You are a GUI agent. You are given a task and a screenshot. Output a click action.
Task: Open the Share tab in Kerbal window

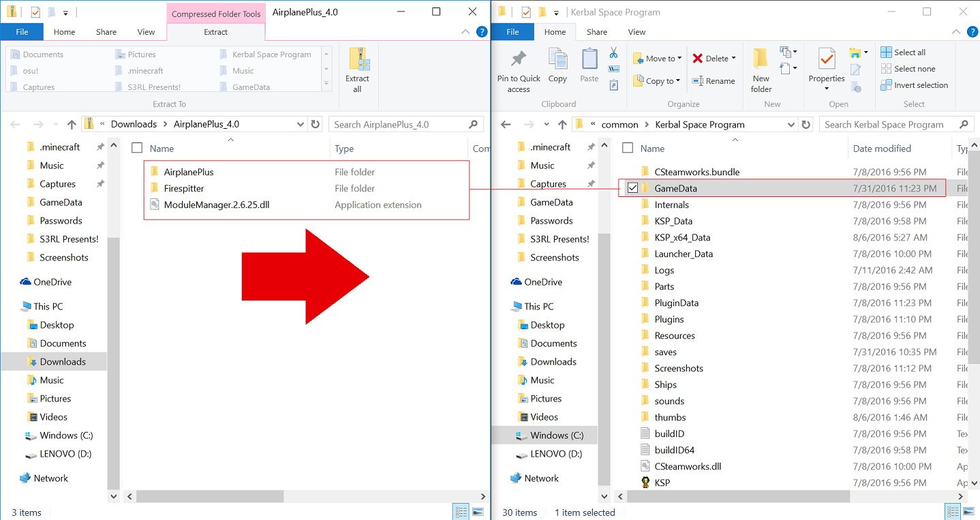tap(597, 32)
